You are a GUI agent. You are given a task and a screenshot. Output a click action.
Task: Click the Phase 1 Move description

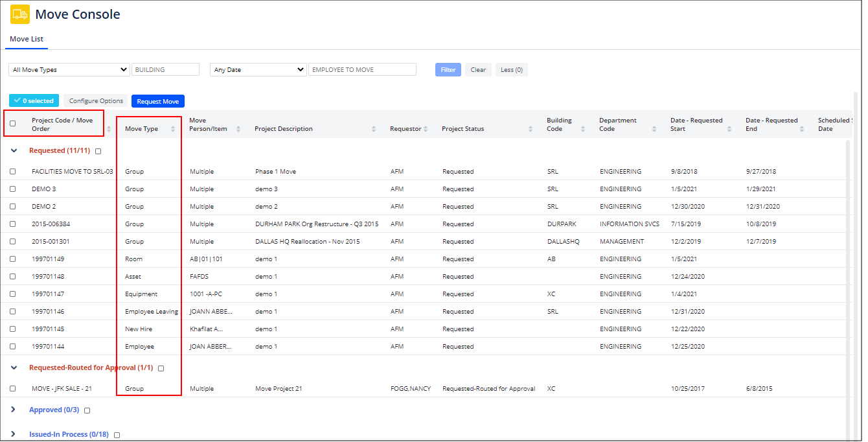click(276, 172)
